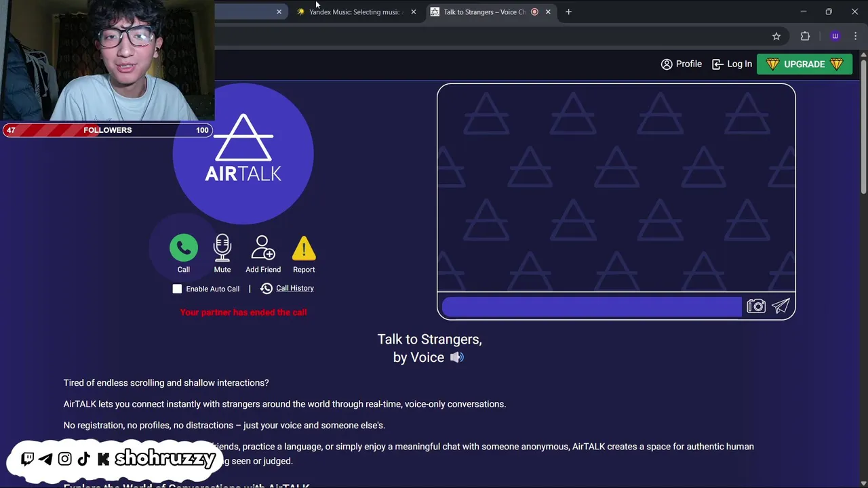Start a call with the green Call button

pos(184,248)
